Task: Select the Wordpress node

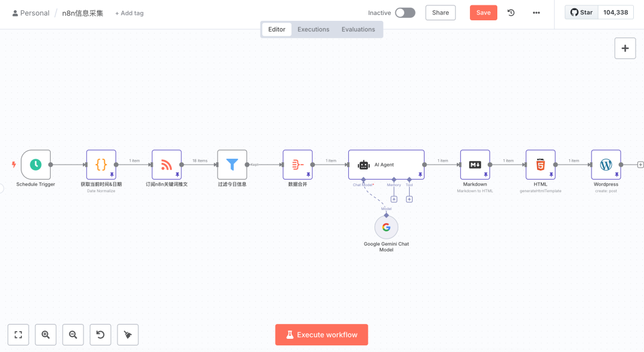Action: [x=606, y=165]
